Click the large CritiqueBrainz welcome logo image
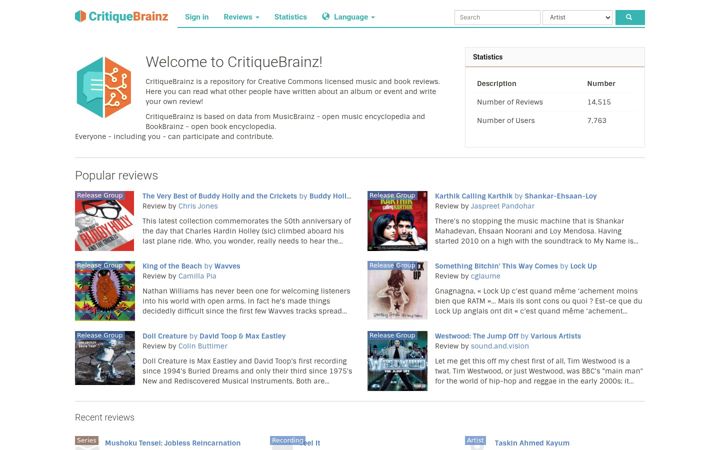Screen dimensions: 720x450 pos(104,87)
